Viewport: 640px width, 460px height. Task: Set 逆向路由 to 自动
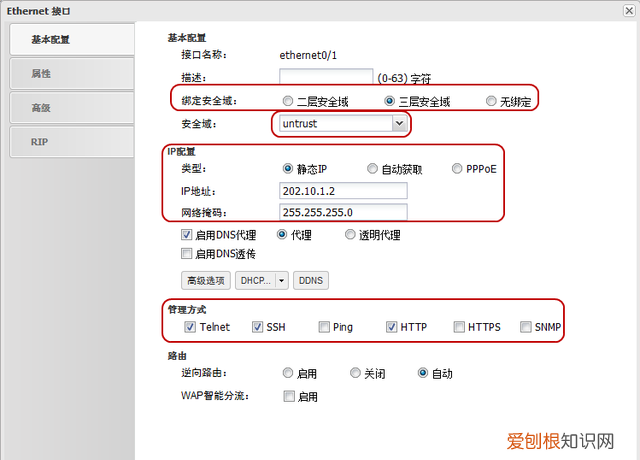click(x=423, y=373)
